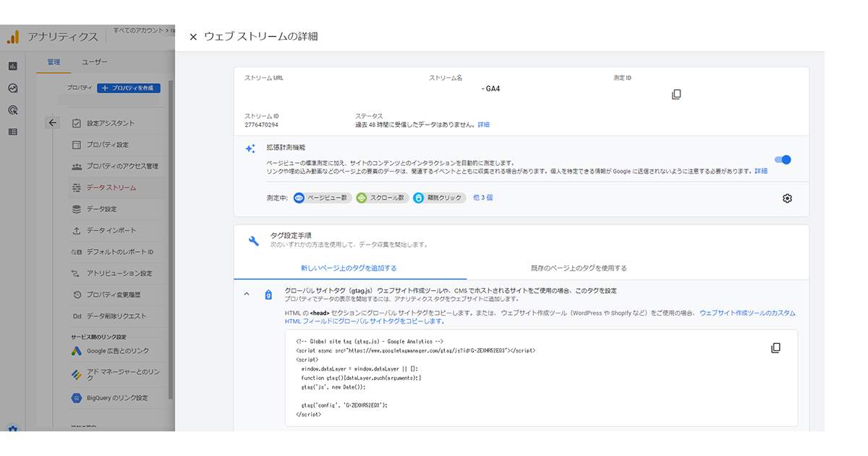This screenshot has height=456, width=868.
Task: Click the admin column scrollbar
Action: pyautogui.click(x=171, y=239)
